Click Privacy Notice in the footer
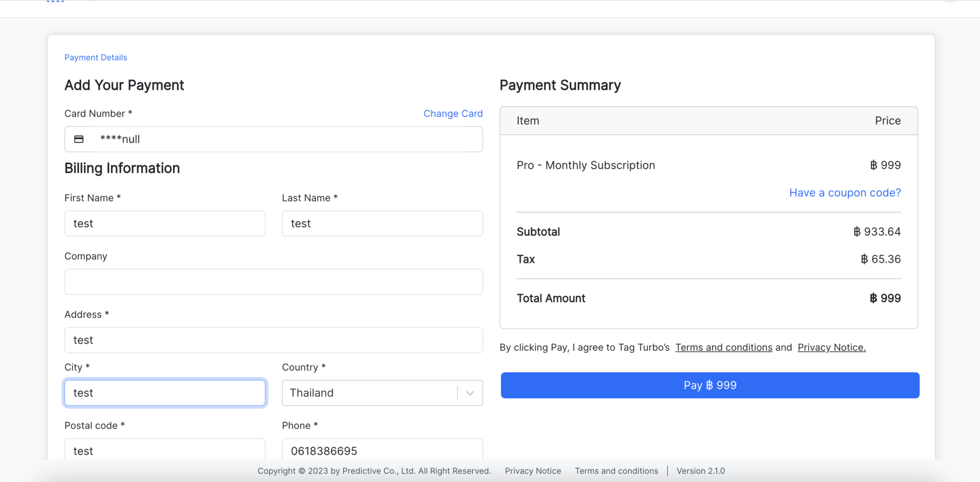 (533, 471)
